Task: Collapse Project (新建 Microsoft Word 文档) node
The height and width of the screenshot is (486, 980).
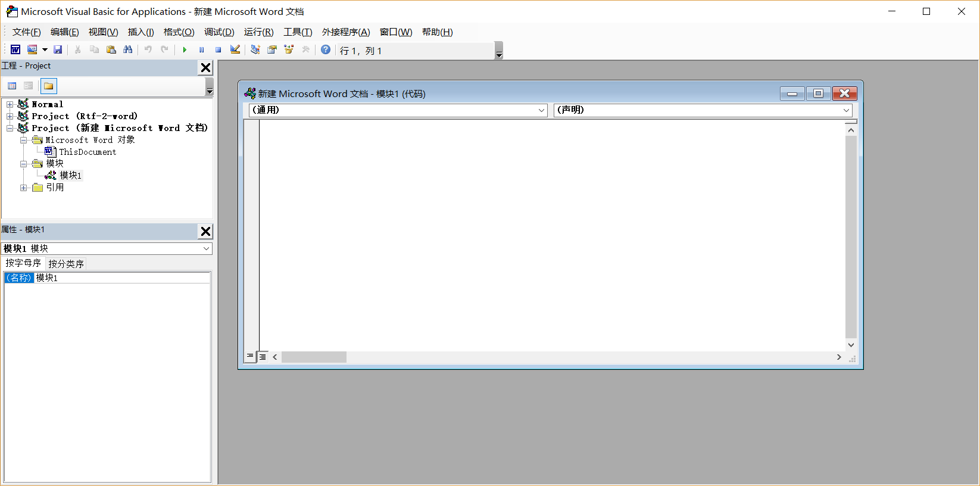Action: (10, 128)
